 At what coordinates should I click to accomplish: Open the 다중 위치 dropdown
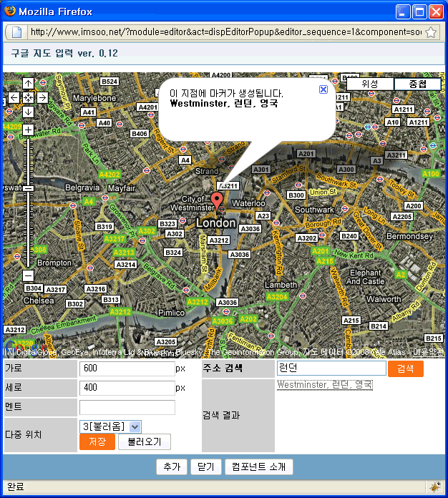pos(111,426)
